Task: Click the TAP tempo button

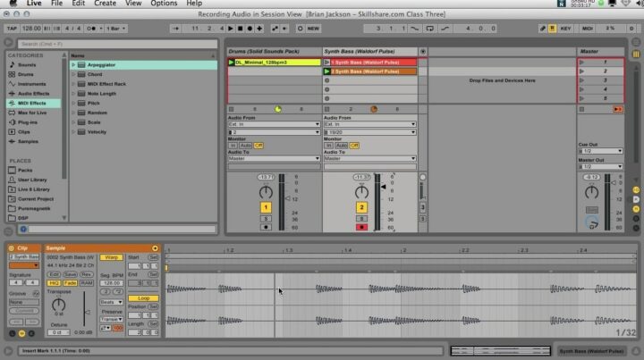Action: coord(13,29)
